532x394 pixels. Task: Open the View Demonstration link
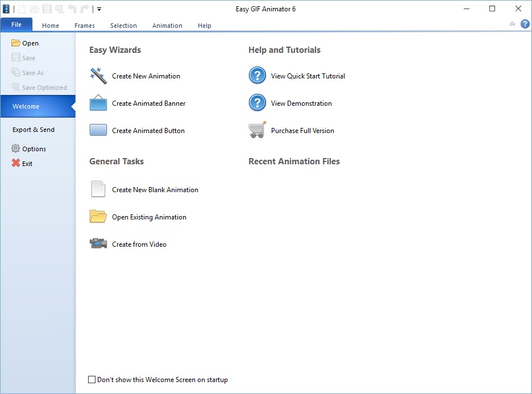coord(301,103)
